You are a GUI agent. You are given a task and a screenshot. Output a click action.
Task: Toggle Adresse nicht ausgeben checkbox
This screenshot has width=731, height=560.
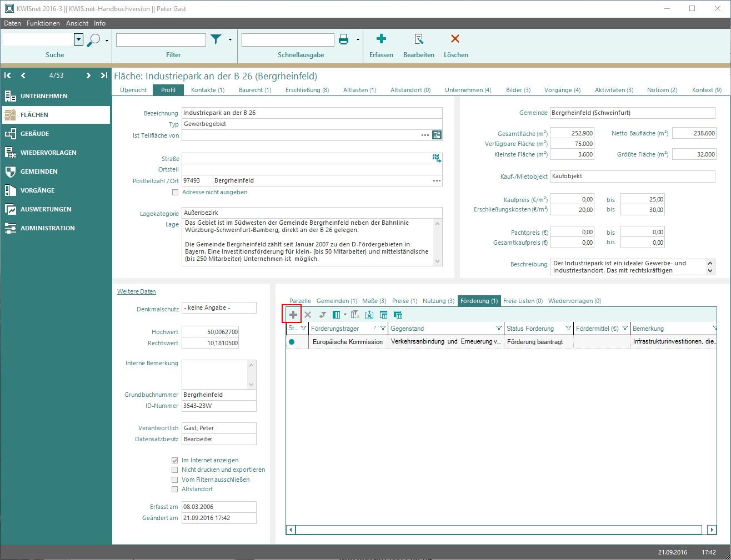[x=175, y=193]
